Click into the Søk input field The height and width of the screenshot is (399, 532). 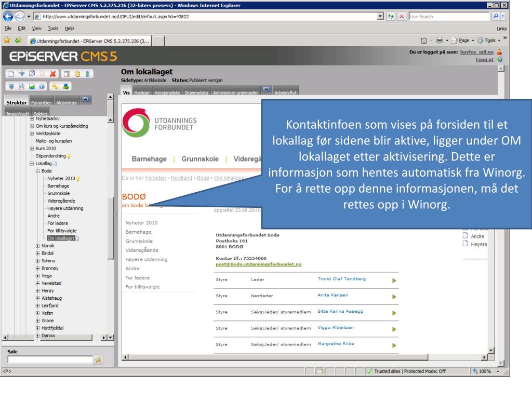pos(50,360)
